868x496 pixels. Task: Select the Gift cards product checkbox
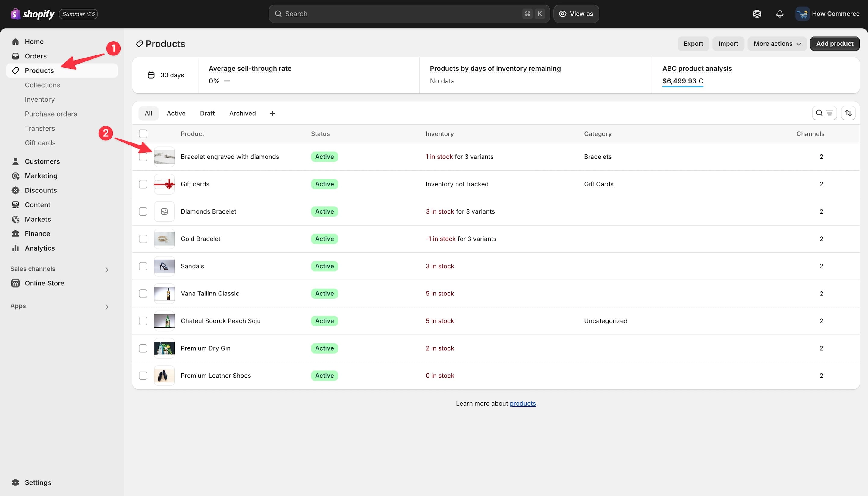(143, 184)
